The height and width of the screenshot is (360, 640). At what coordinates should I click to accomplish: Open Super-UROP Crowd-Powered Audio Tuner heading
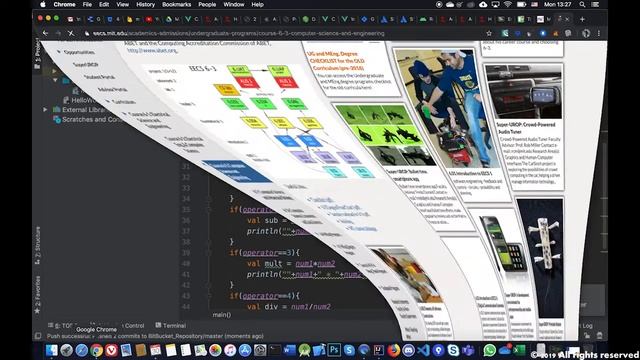[x=526, y=128]
